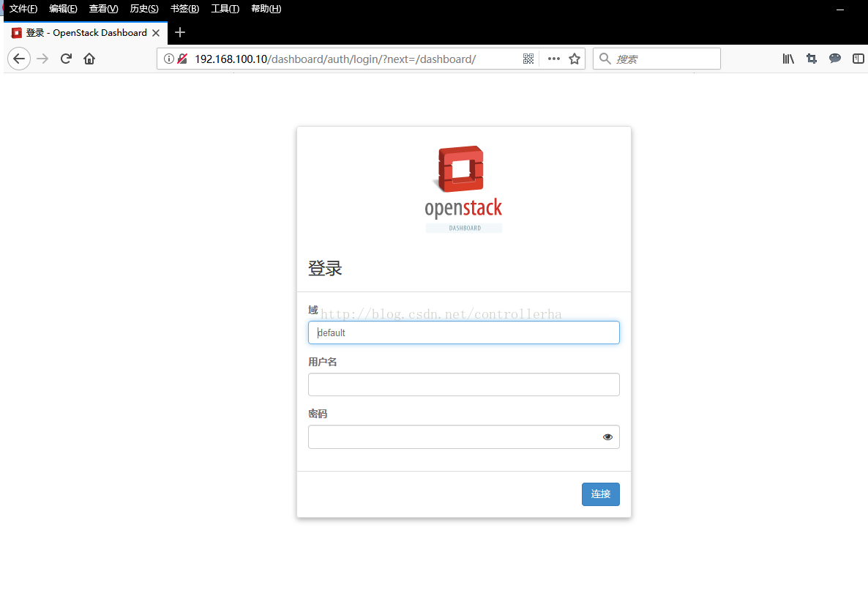Open the 书签(B) menu
The image size is (868, 613).
coord(184,9)
